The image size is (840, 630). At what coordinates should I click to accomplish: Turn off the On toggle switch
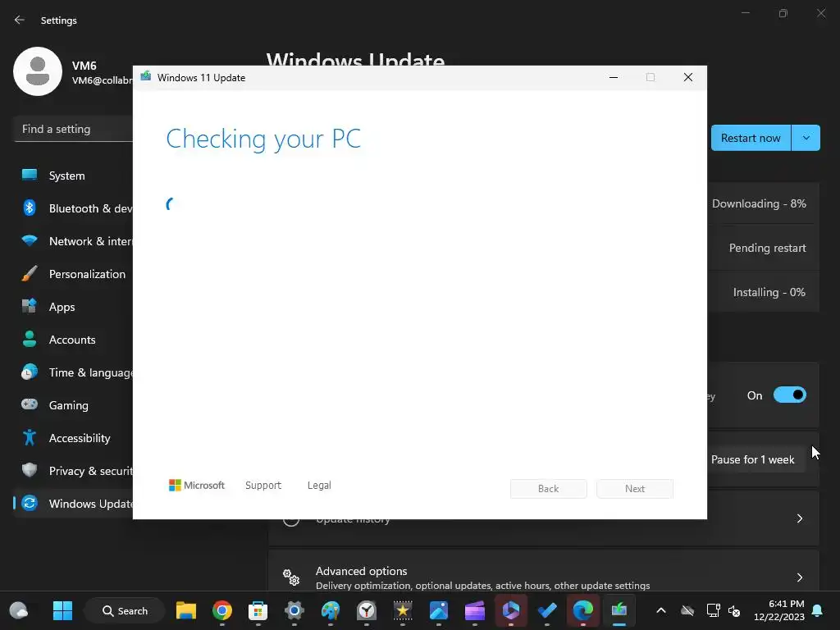point(790,395)
